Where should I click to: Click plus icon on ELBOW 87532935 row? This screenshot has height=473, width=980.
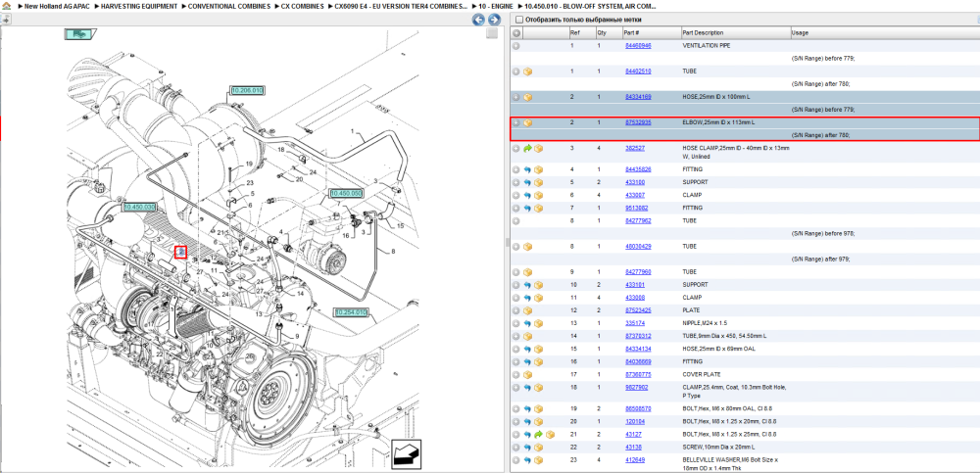pyautogui.click(x=516, y=122)
